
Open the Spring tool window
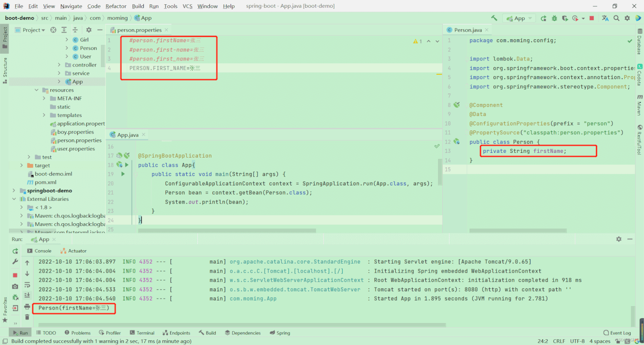280,333
